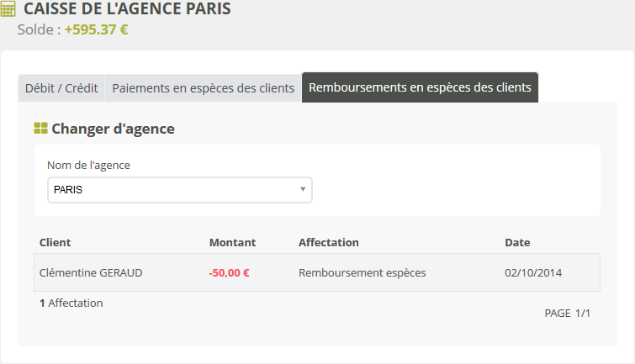Switch to Paiements en espèces des clients tab
This screenshot has width=635, height=364.
[204, 87]
